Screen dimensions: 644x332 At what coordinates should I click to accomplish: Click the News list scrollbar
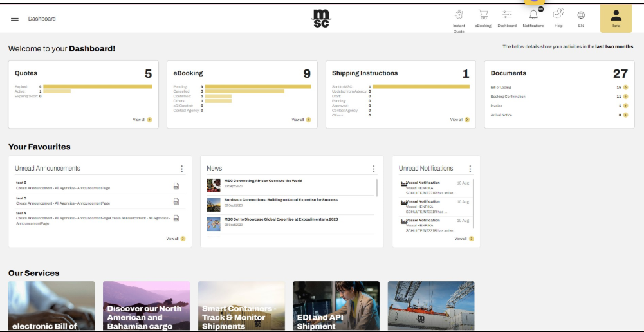click(376, 187)
